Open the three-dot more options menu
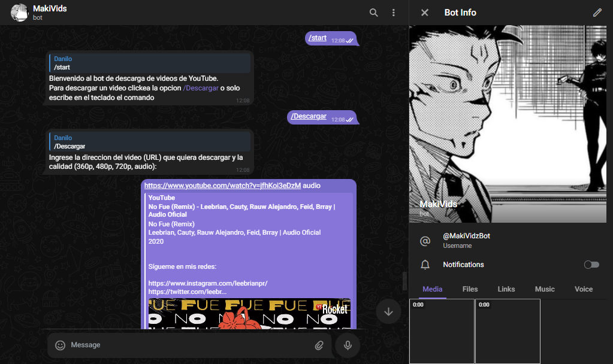The image size is (613, 364). [x=394, y=13]
